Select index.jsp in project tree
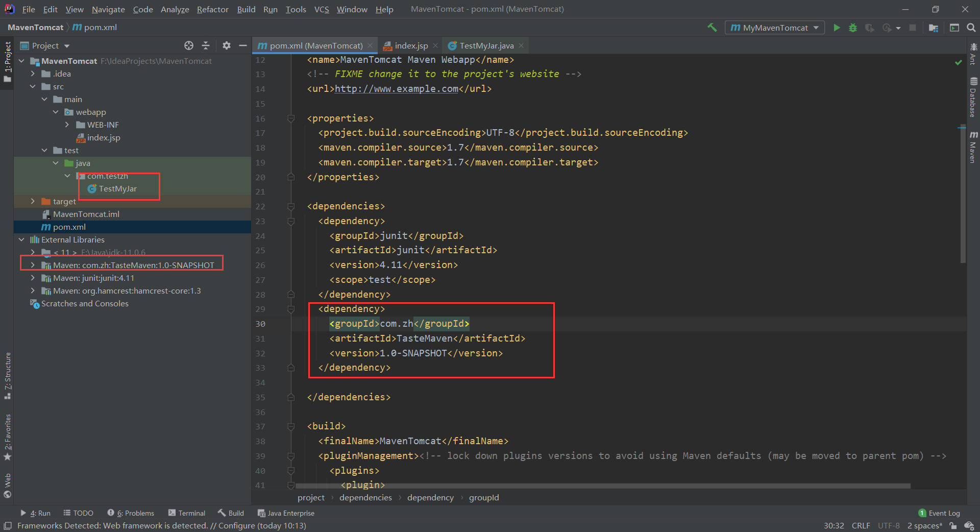Image resolution: width=980 pixels, height=532 pixels. 104,137
